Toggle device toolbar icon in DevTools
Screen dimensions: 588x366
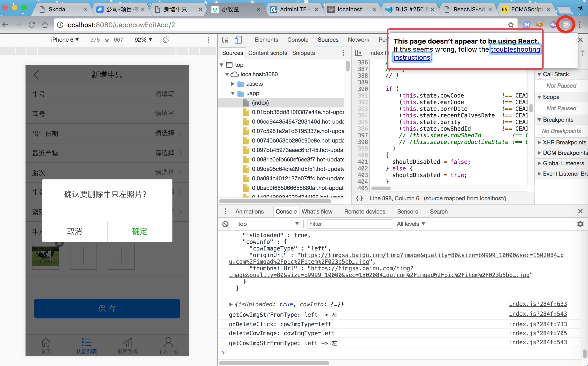coord(238,40)
